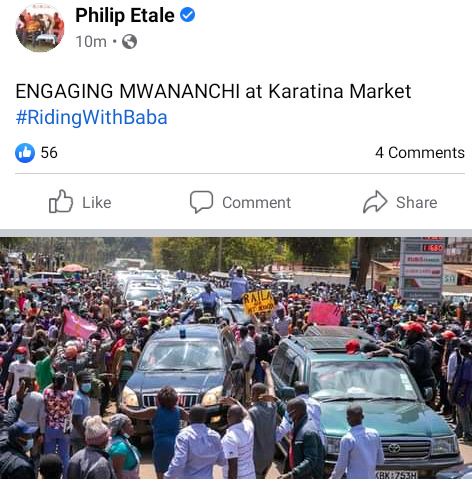Image resolution: width=472 pixels, height=482 pixels.
Task: Click the blue like reaction icon
Action: click(x=25, y=153)
